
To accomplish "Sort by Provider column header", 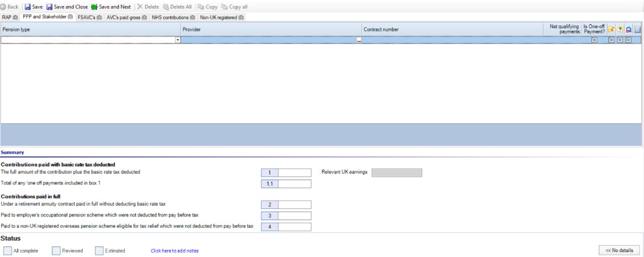I will [x=272, y=29].
